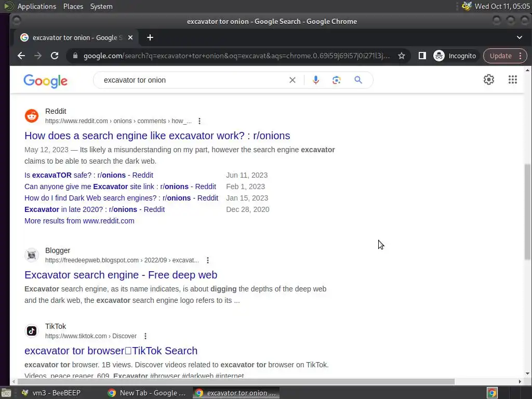The width and height of the screenshot is (532, 399).
Task: Clear the search box with the X icon
Action: 292,80
